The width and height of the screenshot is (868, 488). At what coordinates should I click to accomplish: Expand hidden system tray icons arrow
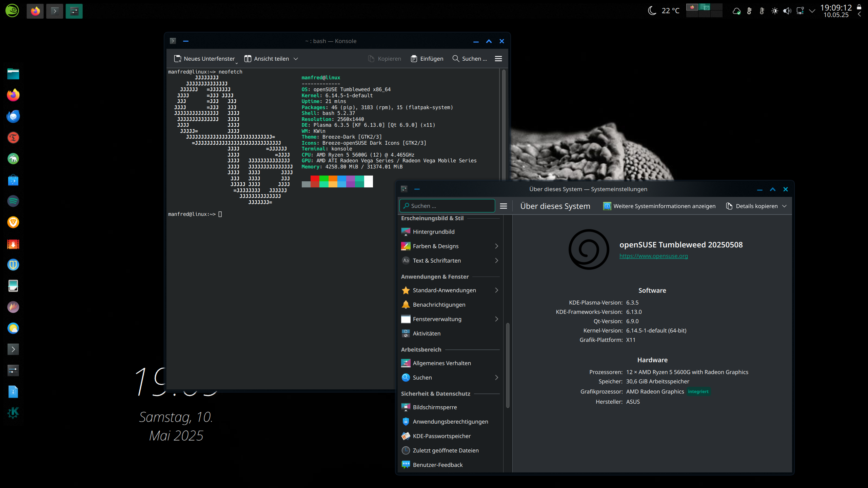click(812, 11)
